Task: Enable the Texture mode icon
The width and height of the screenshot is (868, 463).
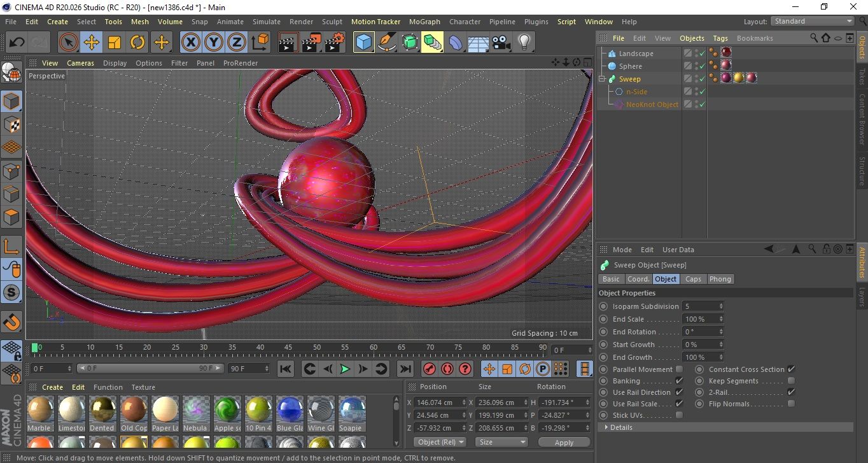Action: tap(11, 125)
